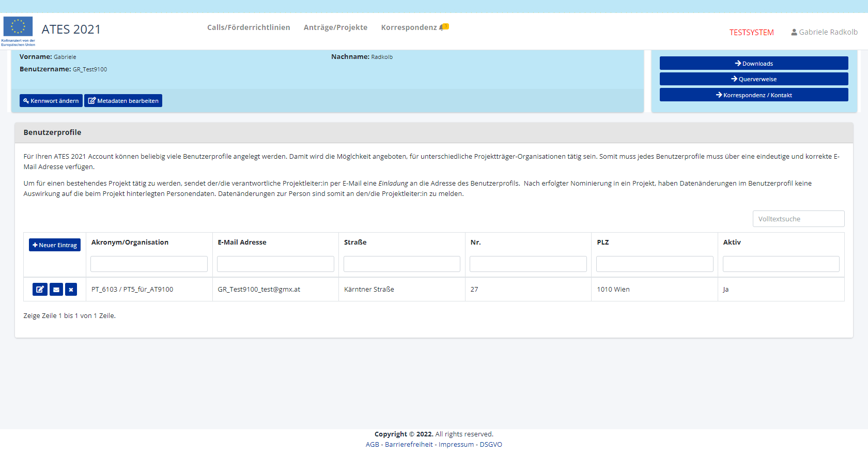Click the Akronym/Organisation filter field
This screenshot has width=868, height=469.
[149, 264]
